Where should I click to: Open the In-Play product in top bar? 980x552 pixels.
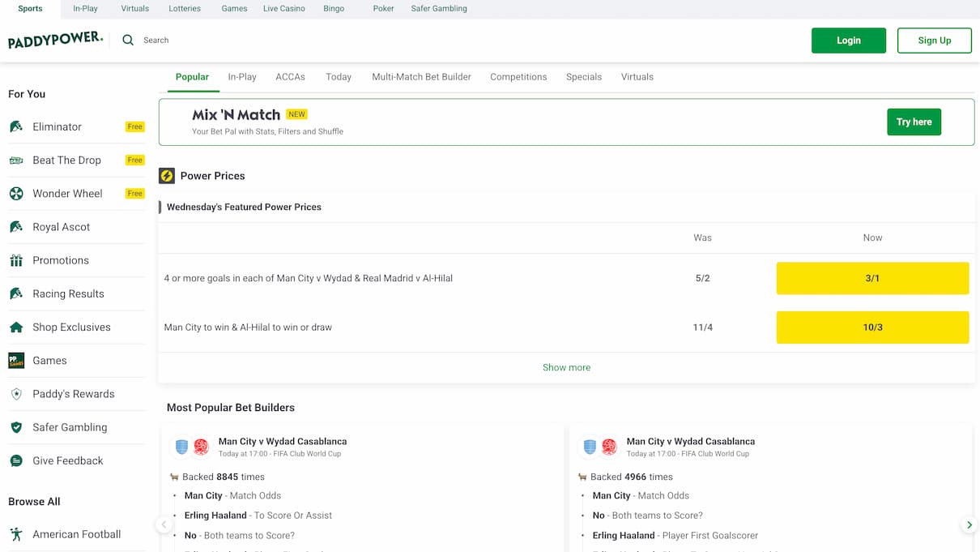coord(85,9)
